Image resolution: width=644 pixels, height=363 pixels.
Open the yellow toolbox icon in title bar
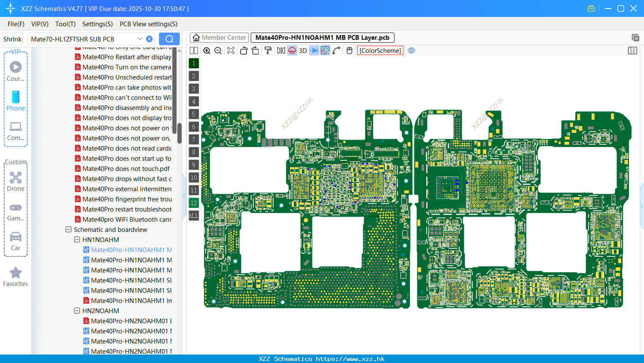(x=591, y=8)
